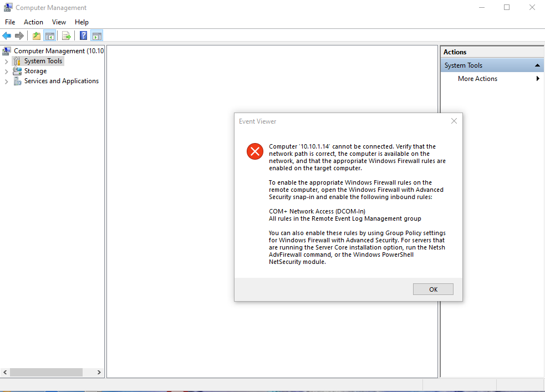The image size is (545, 392).
Task: Click the Forward arrow toolbar icon
Action: tap(19, 35)
